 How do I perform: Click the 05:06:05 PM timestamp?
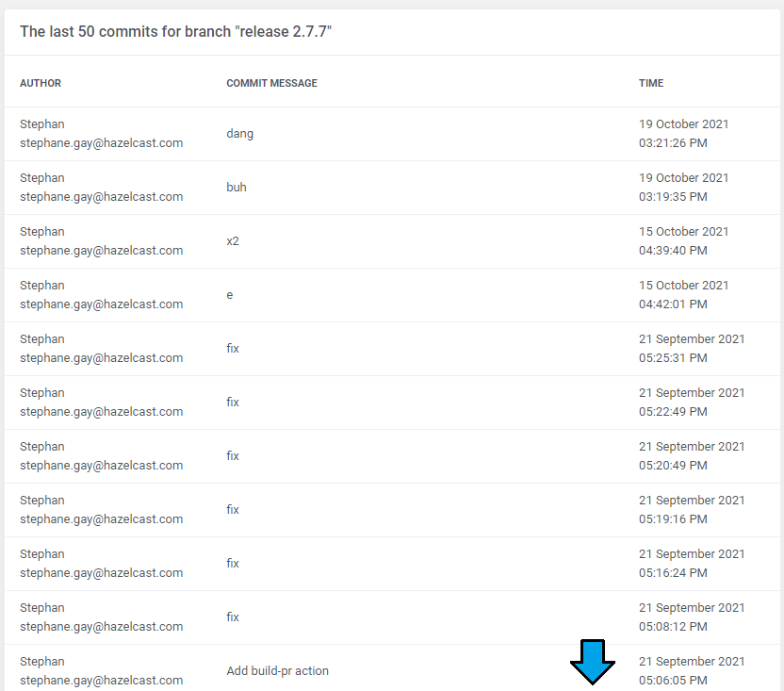(x=673, y=681)
